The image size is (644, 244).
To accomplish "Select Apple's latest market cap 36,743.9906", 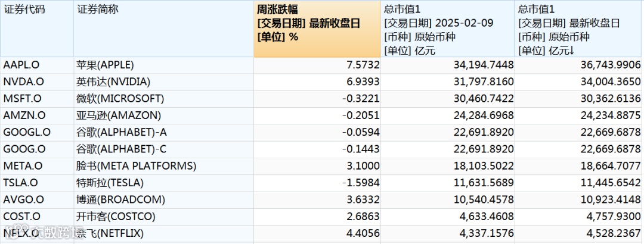I will (579, 65).
